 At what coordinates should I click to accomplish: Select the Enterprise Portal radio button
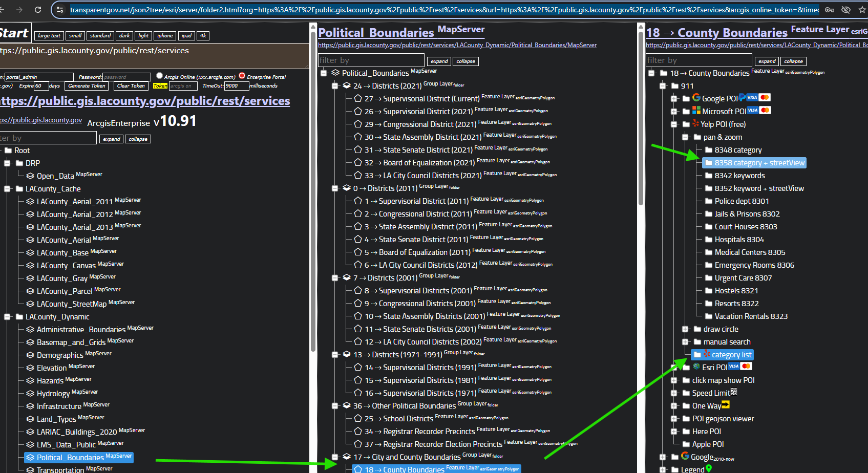click(x=242, y=76)
